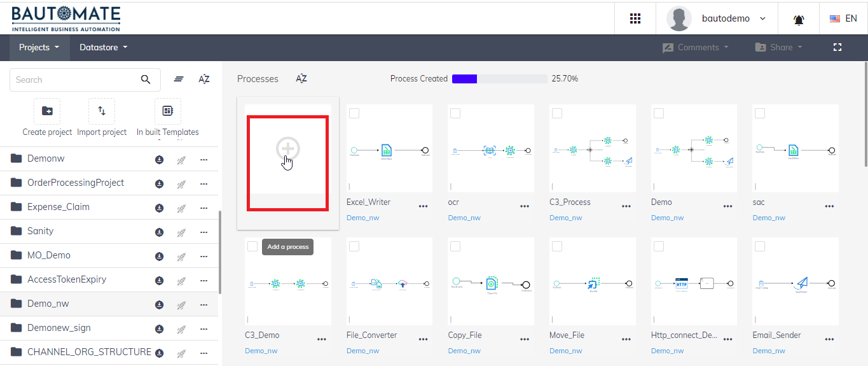Click rocket icon for Demonew_sign
The width and height of the screenshot is (868, 366).
(x=181, y=328)
